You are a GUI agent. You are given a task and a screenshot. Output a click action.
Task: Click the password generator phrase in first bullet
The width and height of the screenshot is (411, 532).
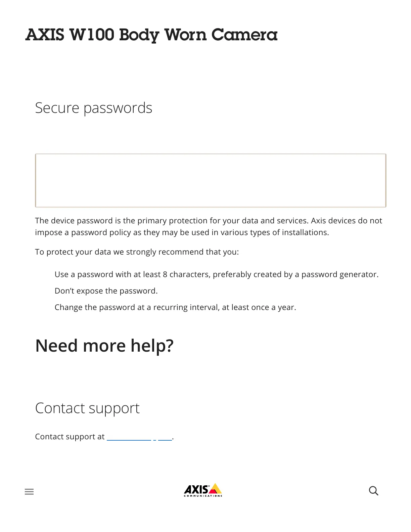click(340, 274)
